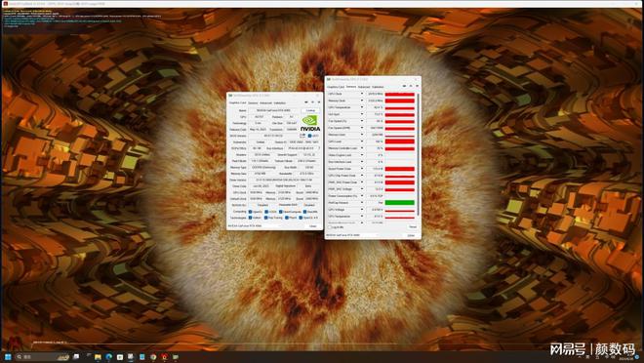Click the Reset button in Sensors window

[x=413, y=226]
